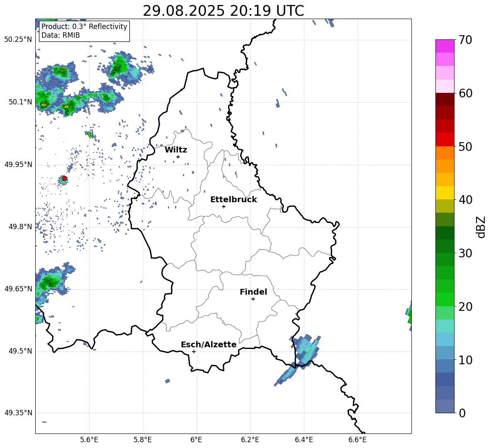
Task: Click the 5.6°E longitude label
Action: point(89,440)
